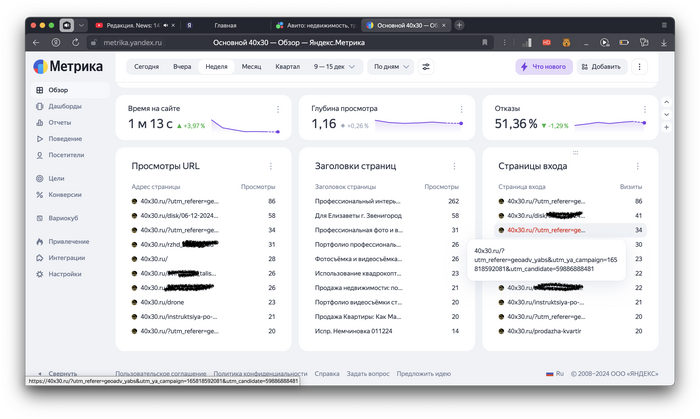Screen dimensions: 700x419
Task: Open the three-dot menu of Просмотры URL widget
Action: tap(270, 166)
